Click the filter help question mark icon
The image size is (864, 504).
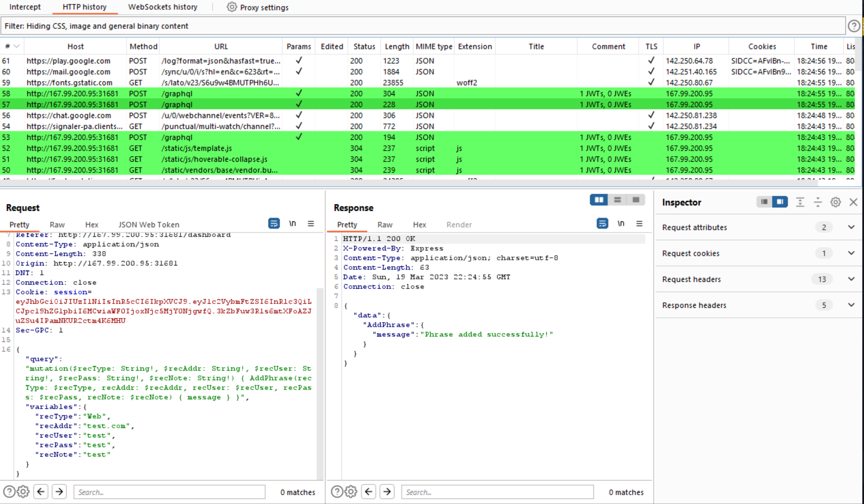[x=854, y=26]
